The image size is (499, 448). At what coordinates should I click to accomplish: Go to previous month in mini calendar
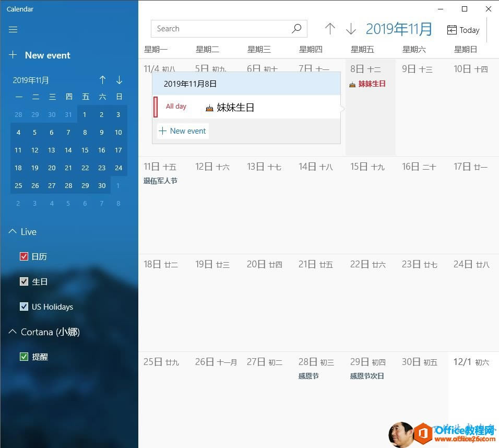coord(102,80)
